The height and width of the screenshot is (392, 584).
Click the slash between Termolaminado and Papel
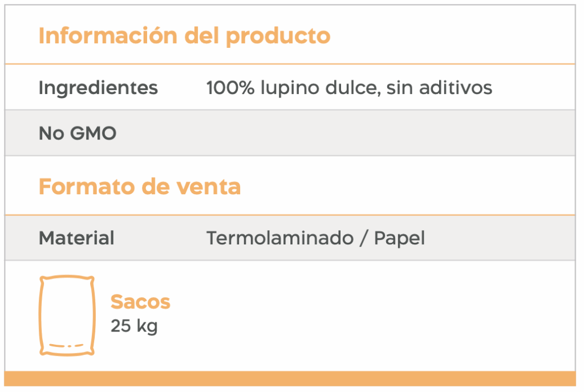coord(363,238)
